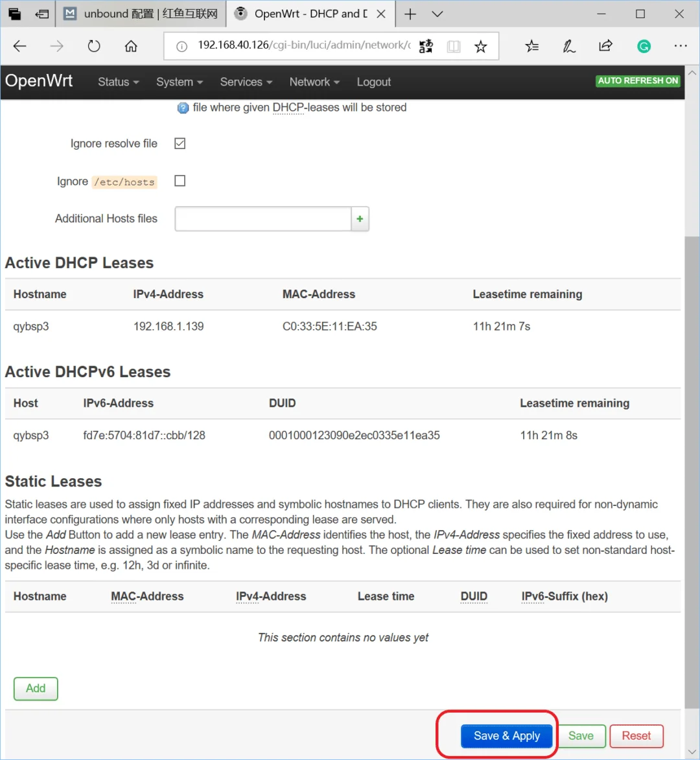
Task: Click the green Grammarly extension icon
Action: [644, 46]
